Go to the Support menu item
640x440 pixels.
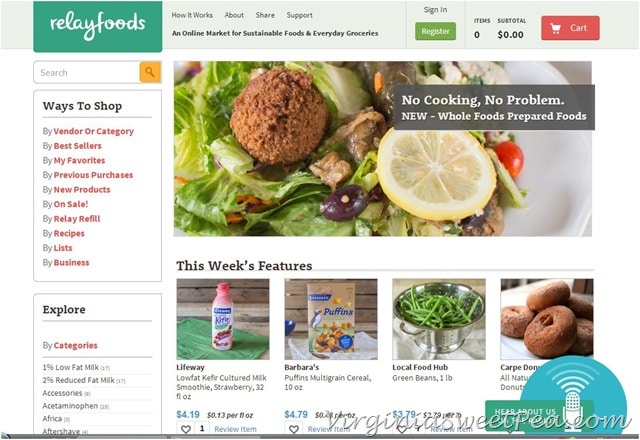pos(300,15)
